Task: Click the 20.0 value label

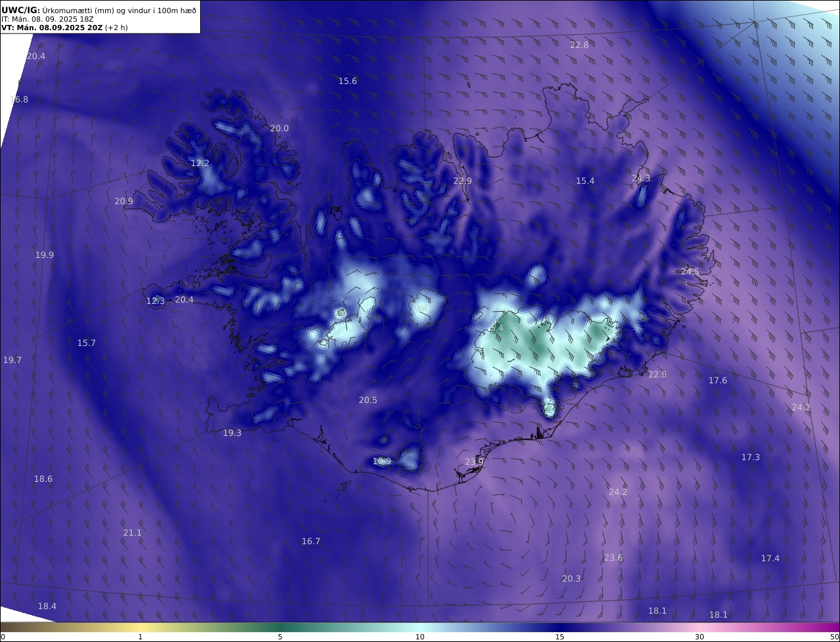Action: click(x=280, y=129)
